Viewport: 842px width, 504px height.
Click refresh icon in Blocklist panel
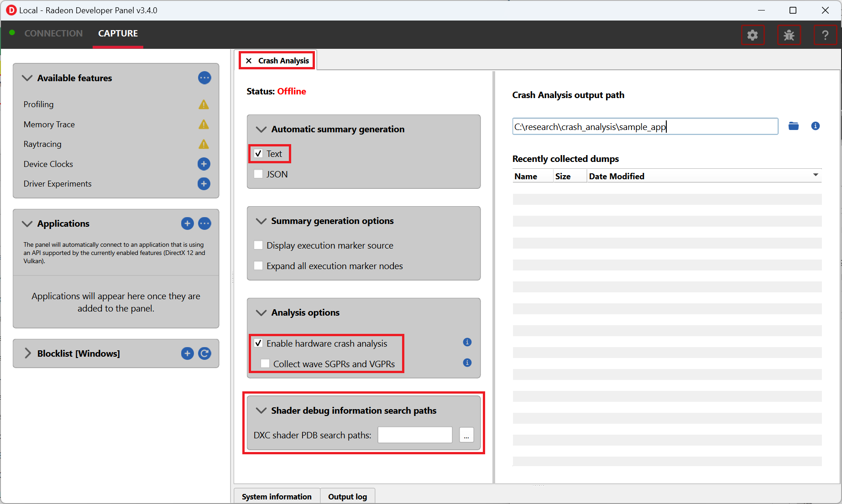point(204,353)
